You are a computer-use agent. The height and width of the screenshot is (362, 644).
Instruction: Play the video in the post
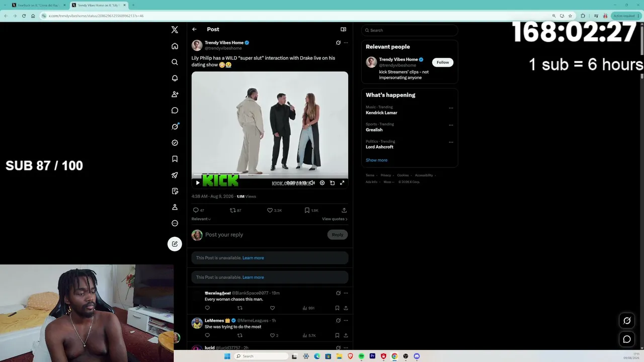pos(198,183)
